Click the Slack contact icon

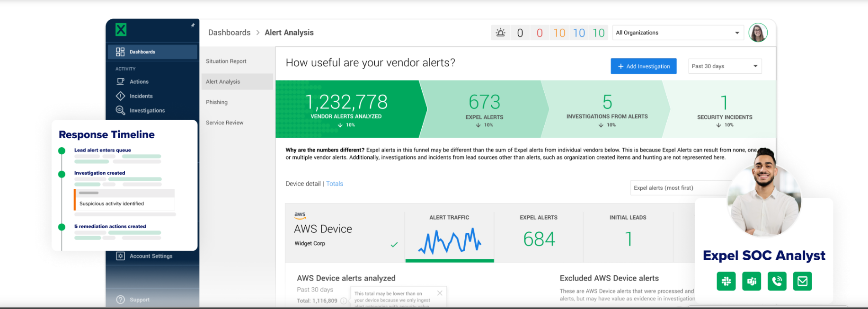pos(726,281)
